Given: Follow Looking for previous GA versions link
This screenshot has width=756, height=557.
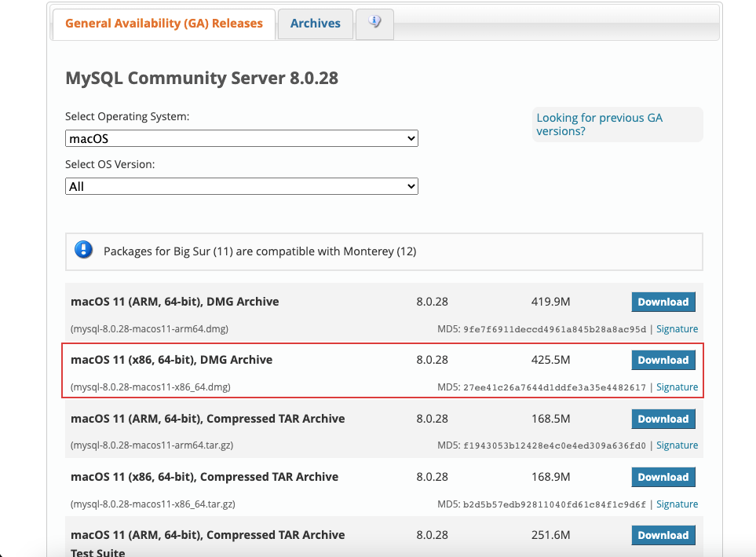Looking at the screenshot, I should pos(599,125).
